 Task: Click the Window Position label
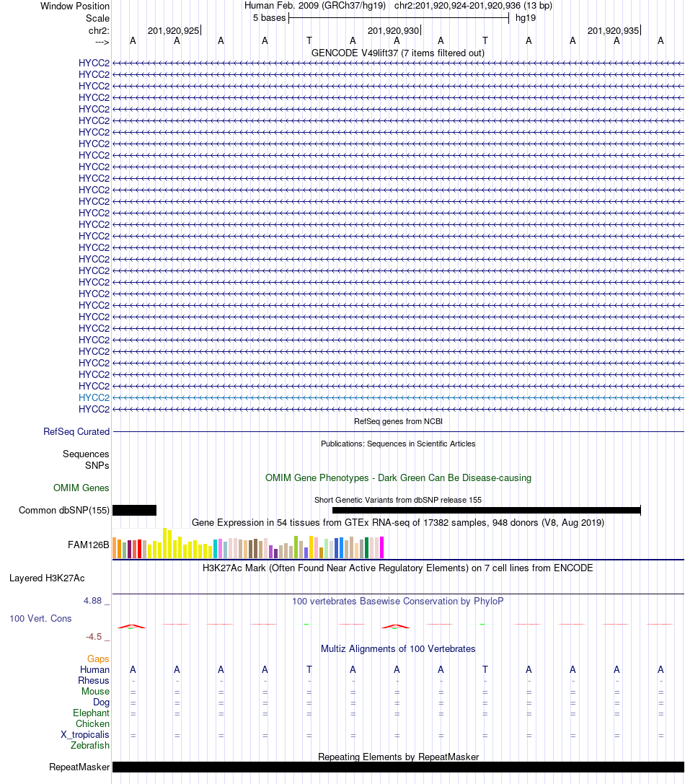(75, 6)
